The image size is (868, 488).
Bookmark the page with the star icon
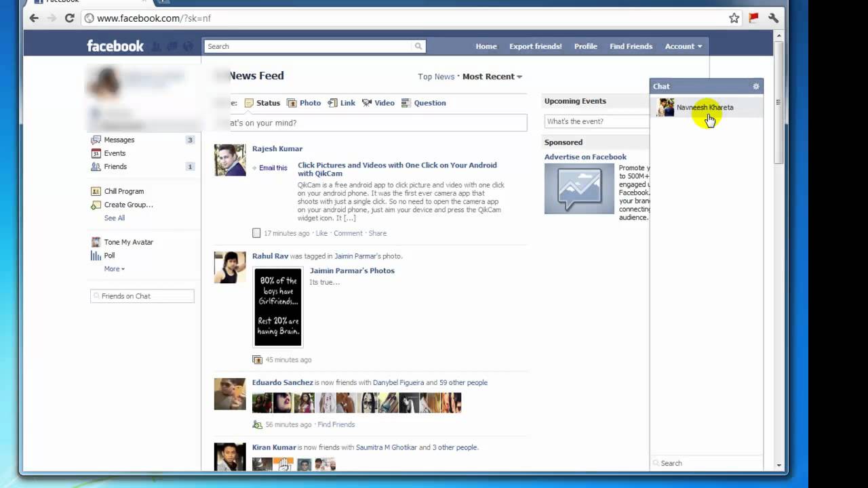pyautogui.click(x=734, y=18)
